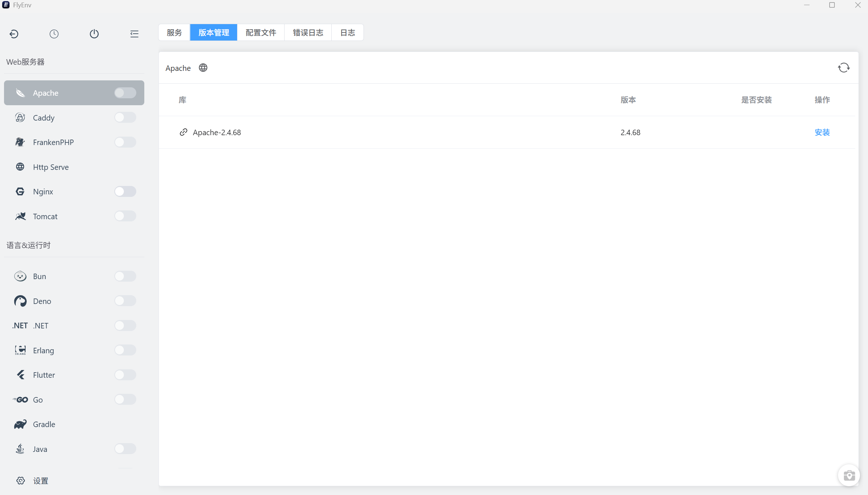This screenshot has width=868, height=495.
Task: Click the 操作 column header
Action: (x=822, y=100)
